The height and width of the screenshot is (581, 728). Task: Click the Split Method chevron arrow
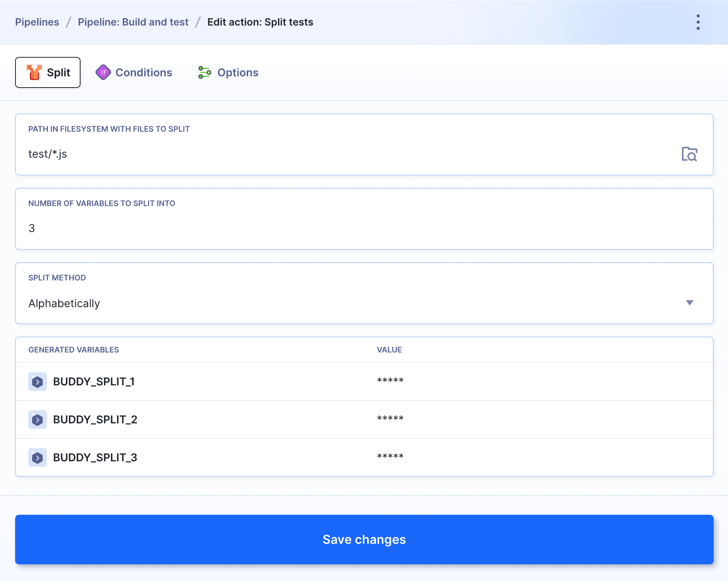(x=690, y=303)
